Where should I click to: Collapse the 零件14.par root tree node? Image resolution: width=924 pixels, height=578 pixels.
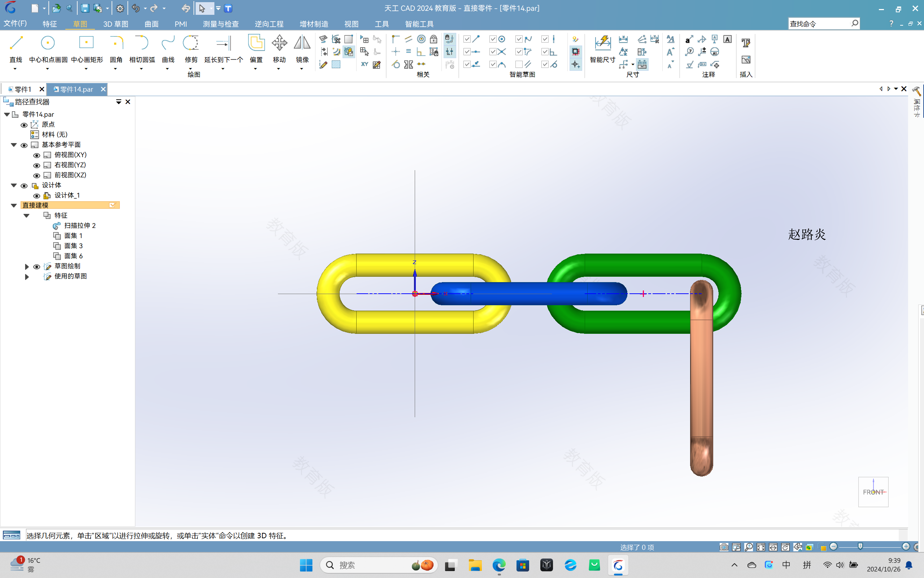click(7, 114)
